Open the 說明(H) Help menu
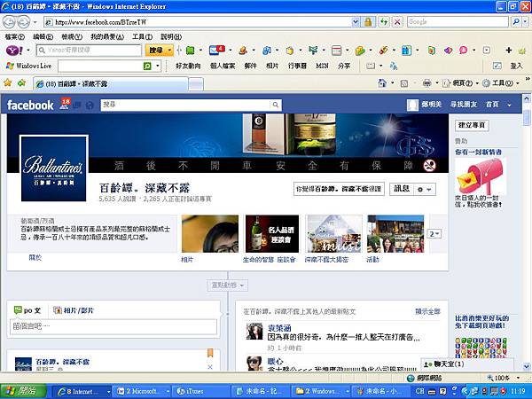This screenshot has height=399, width=532. tap(171, 36)
